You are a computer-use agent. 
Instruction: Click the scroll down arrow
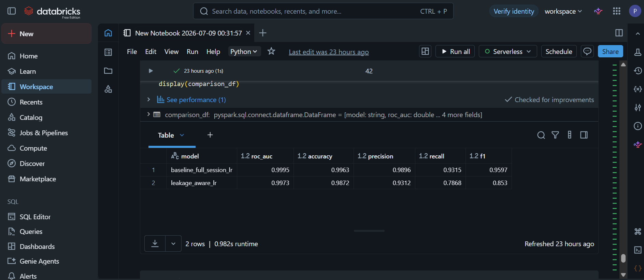pyautogui.click(x=623, y=275)
